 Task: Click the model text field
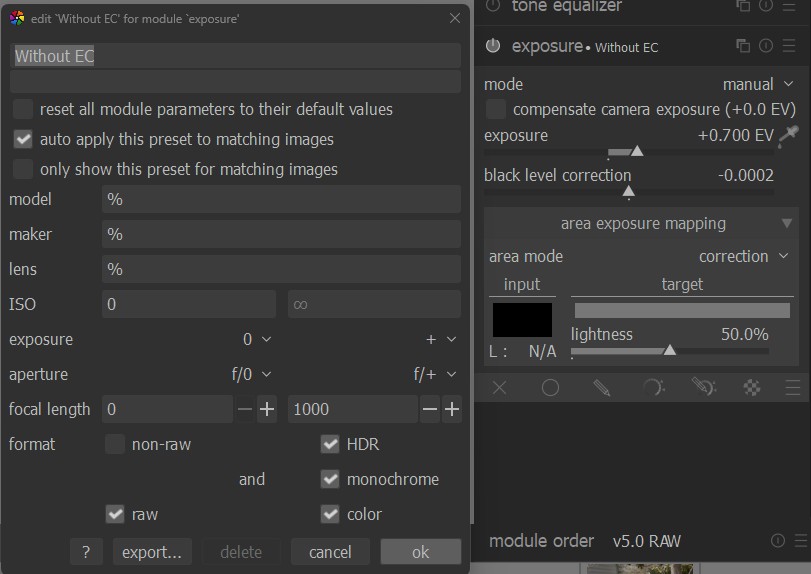[x=280, y=200]
